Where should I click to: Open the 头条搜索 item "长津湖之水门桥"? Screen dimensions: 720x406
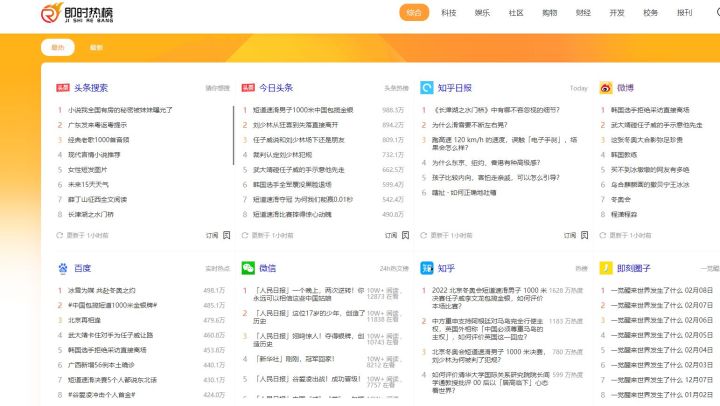(90, 214)
